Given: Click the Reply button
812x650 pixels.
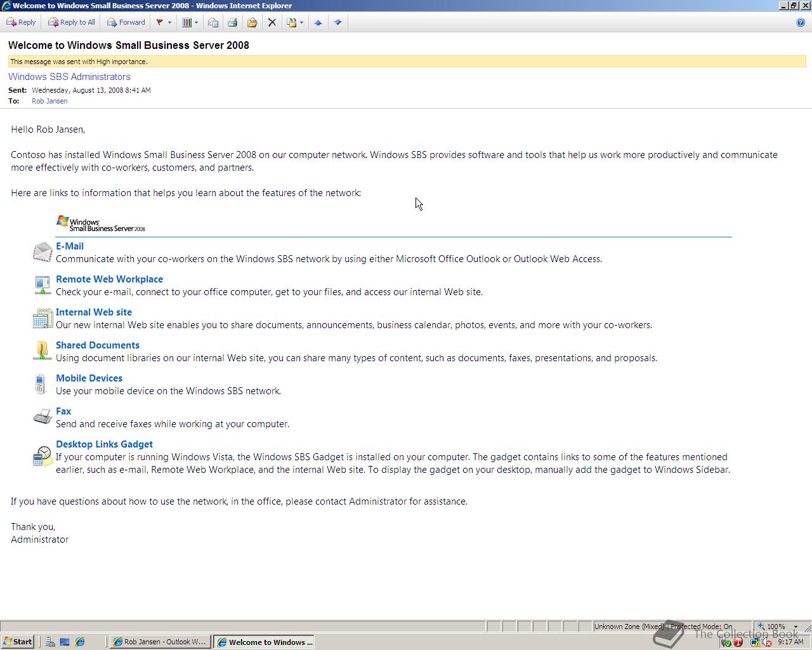Looking at the screenshot, I should point(21,22).
